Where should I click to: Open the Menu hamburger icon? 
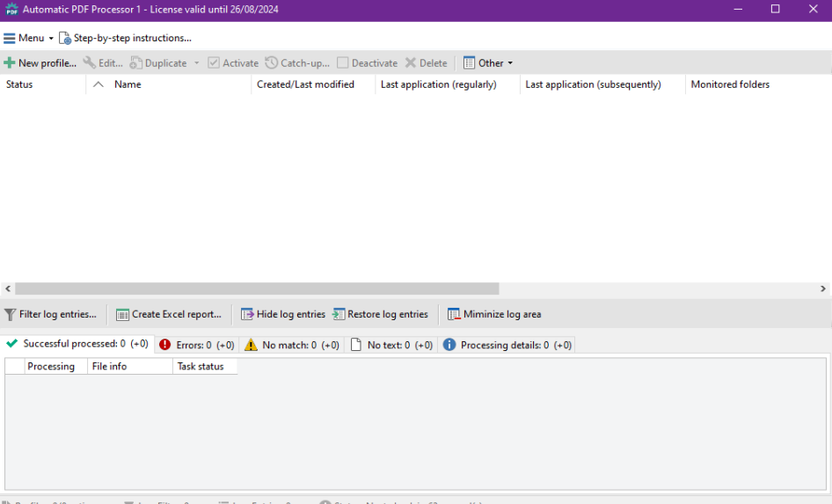[x=9, y=38]
